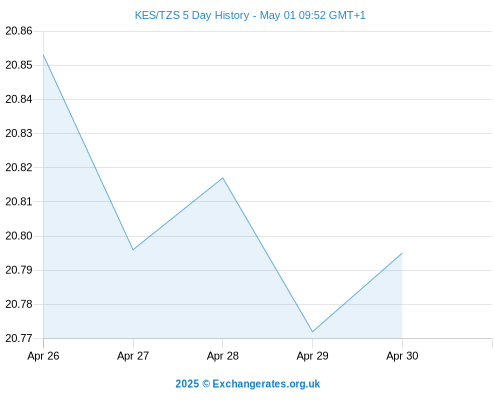
Task: Click the 20.82 y-axis label
Action: 19,167
